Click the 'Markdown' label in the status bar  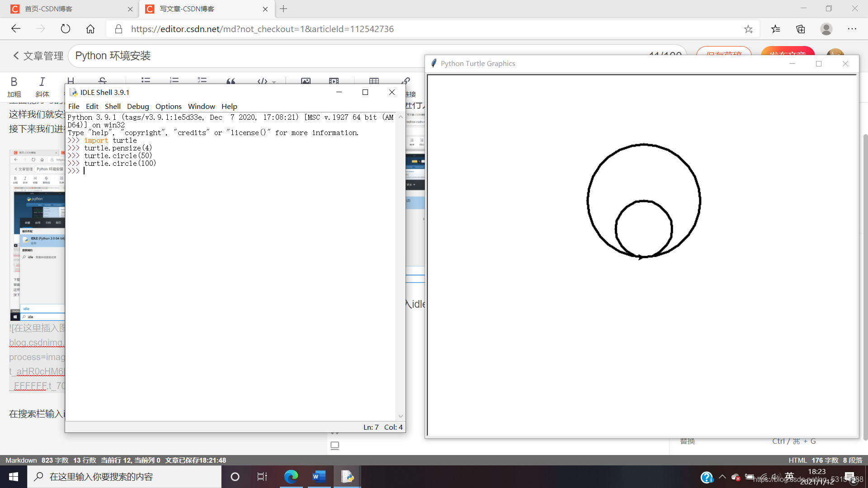[21, 460]
